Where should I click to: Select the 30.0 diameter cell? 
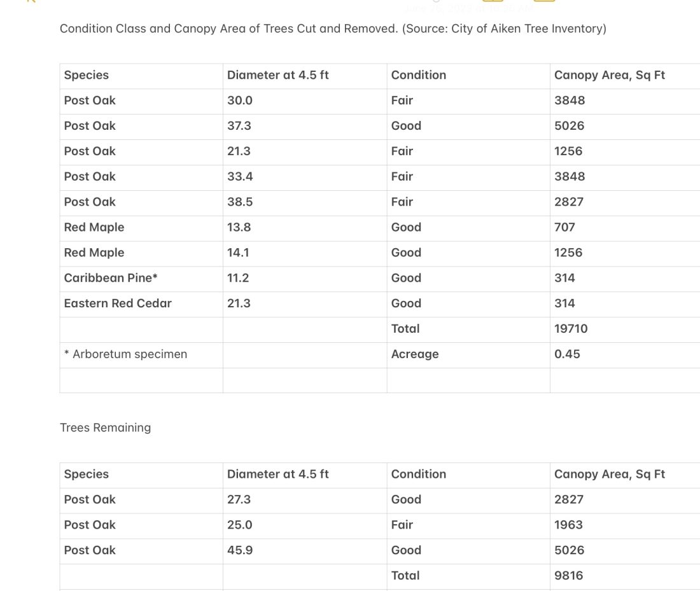240,101
